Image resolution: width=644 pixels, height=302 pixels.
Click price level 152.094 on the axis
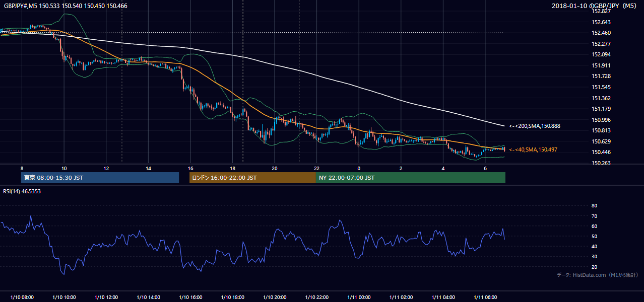(x=601, y=55)
